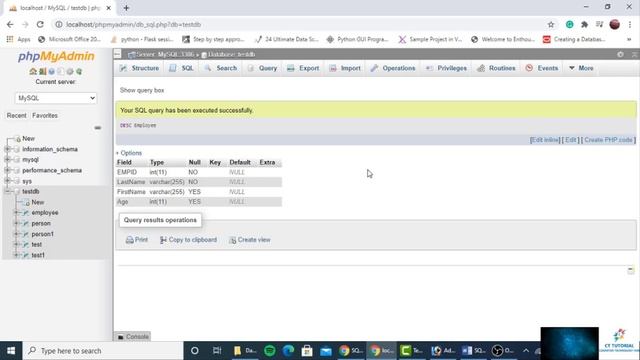Viewport: 640px width, 360px height.
Task: Open Chrome extensions puzzle icon
Action: [x=584, y=24]
